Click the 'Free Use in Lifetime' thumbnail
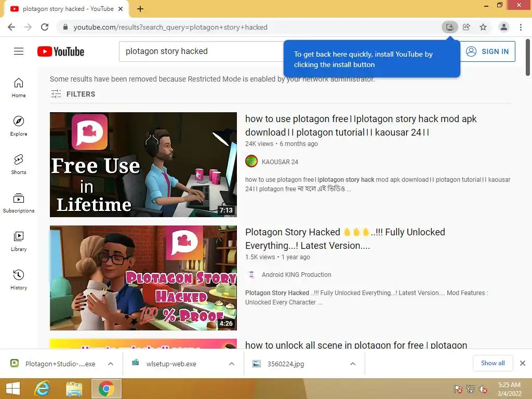This screenshot has height=399, width=532. 143,165
